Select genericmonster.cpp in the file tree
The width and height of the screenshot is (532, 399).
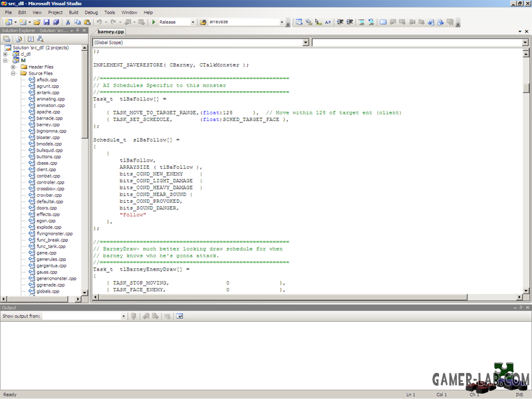[x=57, y=279]
